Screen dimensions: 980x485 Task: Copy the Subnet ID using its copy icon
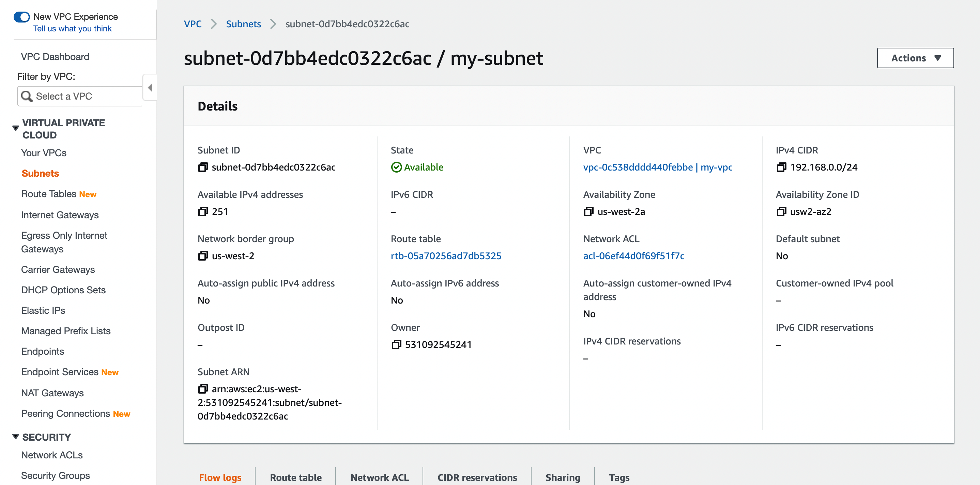pos(203,167)
